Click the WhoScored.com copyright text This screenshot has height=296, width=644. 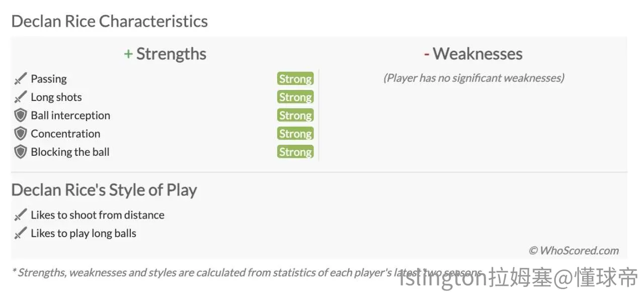574,250
